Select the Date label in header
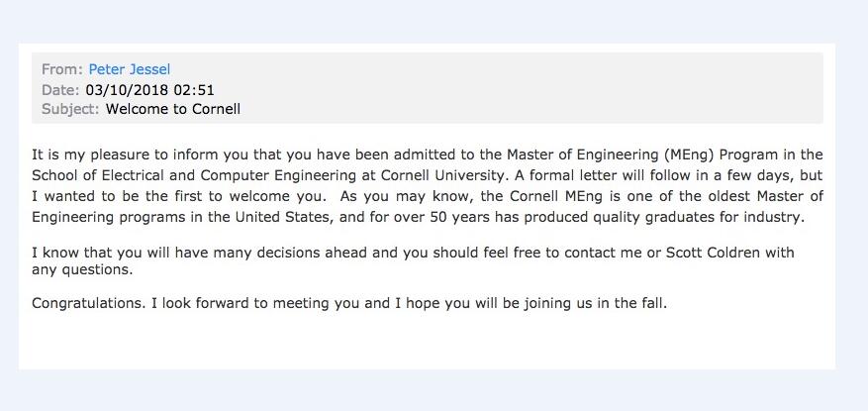 (x=60, y=89)
